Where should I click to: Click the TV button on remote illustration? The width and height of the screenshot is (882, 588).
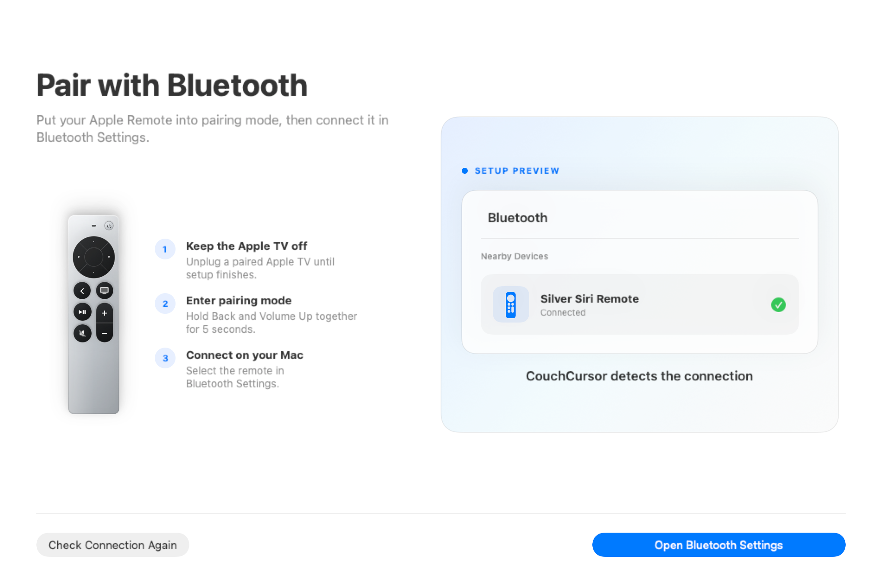coord(105,291)
